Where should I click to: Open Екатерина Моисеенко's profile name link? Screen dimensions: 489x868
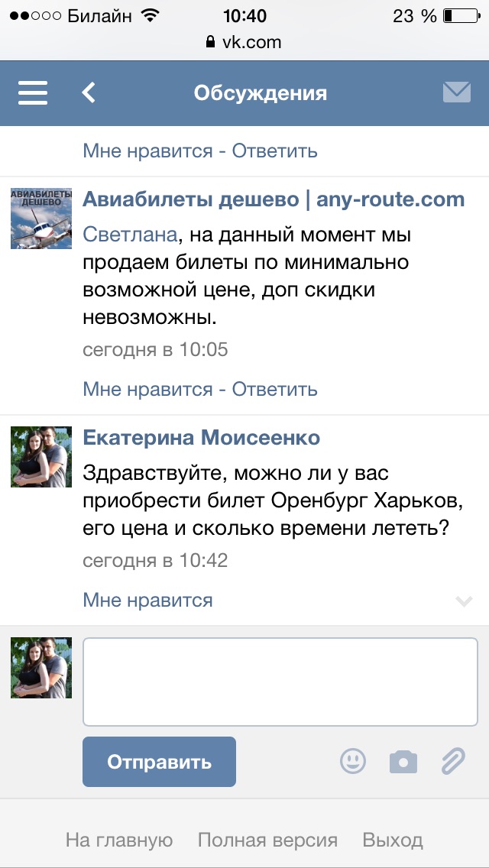tap(202, 439)
